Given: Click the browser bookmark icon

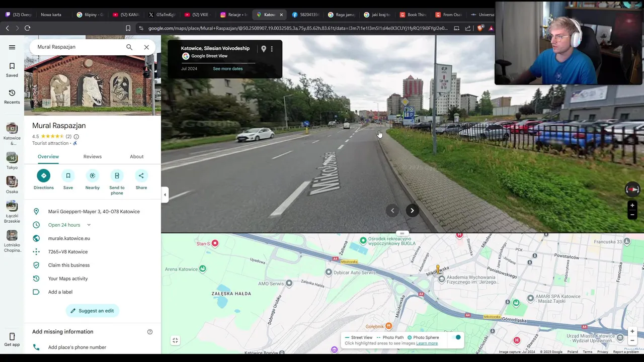Looking at the screenshot, I should tap(128, 28).
